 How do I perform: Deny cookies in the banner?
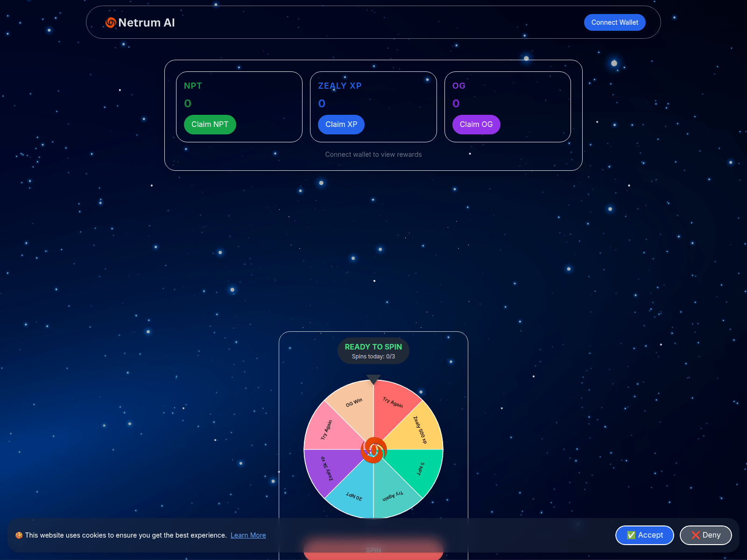click(706, 535)
